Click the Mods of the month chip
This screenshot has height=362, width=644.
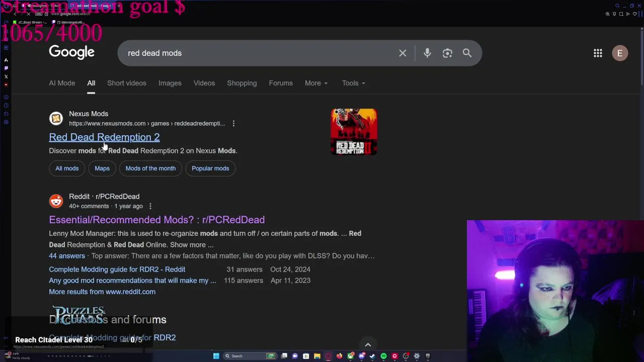point(150,168)
